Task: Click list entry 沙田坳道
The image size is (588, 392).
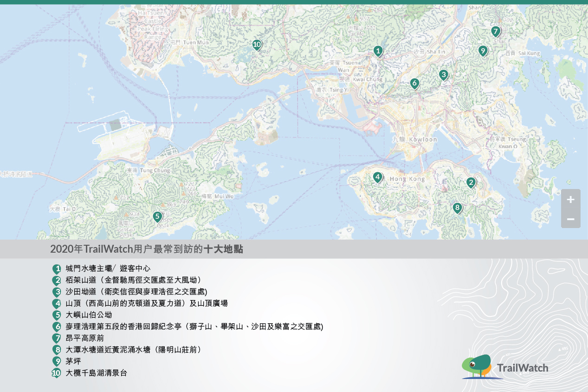Action: click(136, 292)
